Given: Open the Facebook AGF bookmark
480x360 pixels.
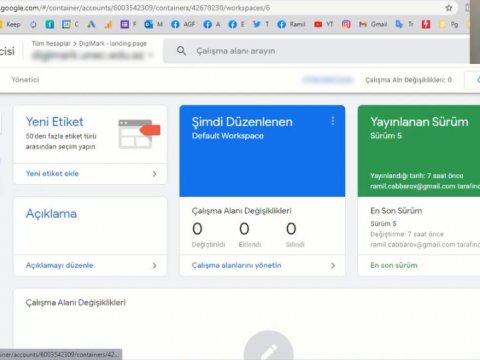Looking at the screenshot, I should point(183,24).
